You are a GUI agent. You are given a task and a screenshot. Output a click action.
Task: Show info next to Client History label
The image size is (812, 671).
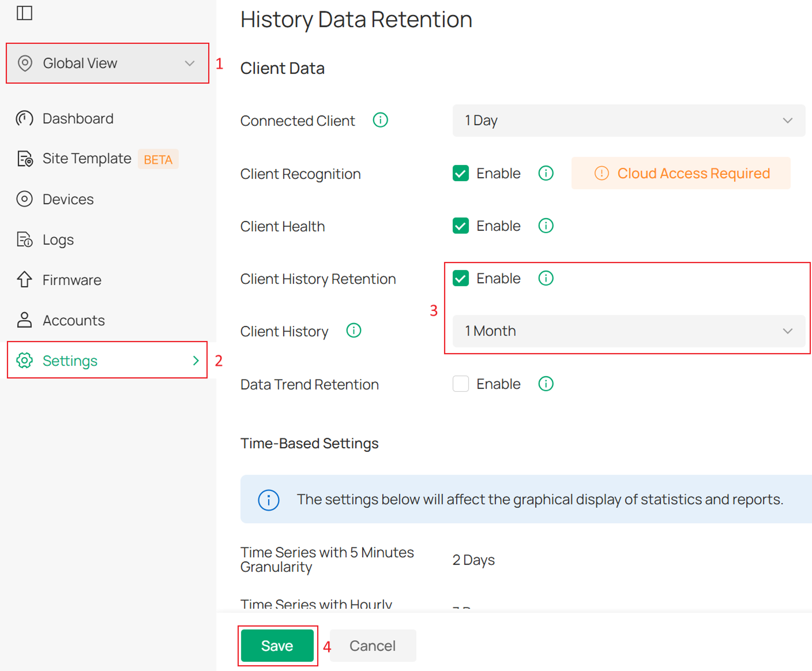pos(354,331)
